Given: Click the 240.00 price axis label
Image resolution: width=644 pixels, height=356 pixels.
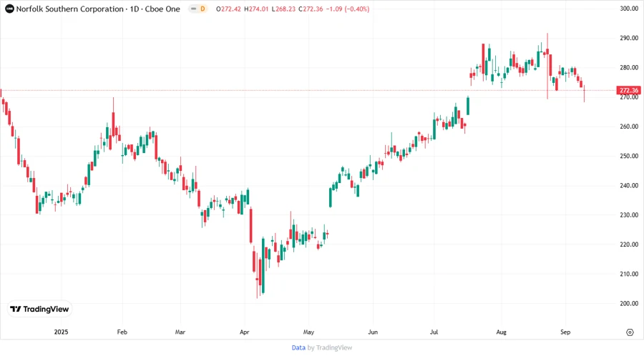Looking at the screenshot, I should point(629,186).
